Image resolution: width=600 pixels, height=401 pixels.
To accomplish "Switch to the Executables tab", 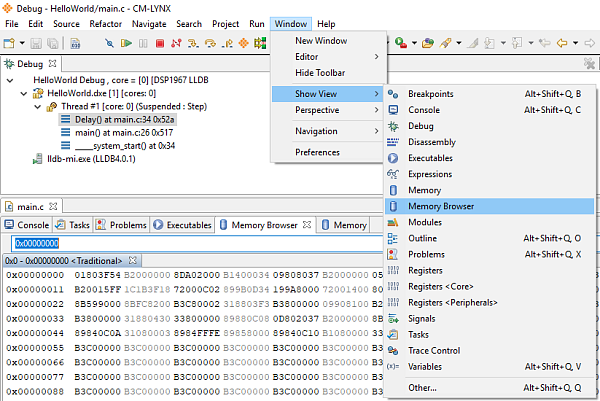I will tap(183, 225).
